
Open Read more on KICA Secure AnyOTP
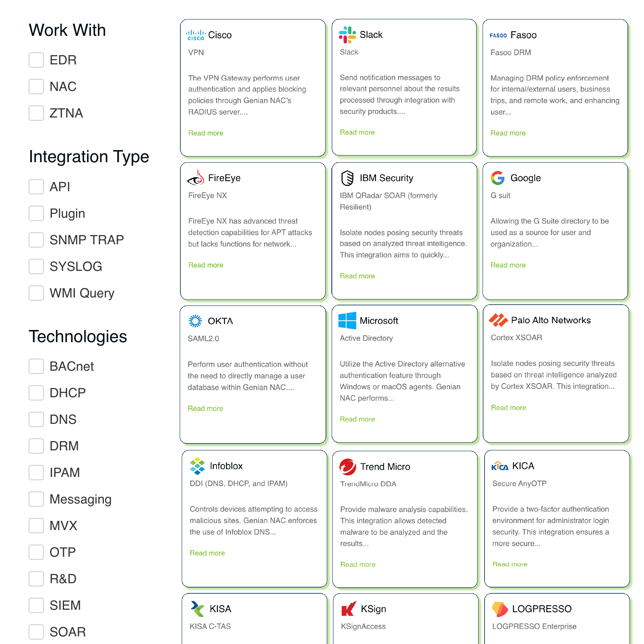[x=510, y=564]
